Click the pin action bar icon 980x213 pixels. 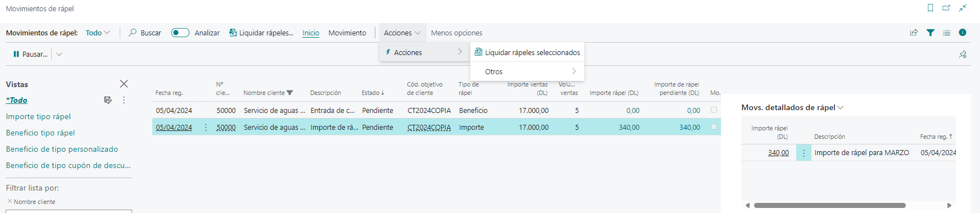963,54
